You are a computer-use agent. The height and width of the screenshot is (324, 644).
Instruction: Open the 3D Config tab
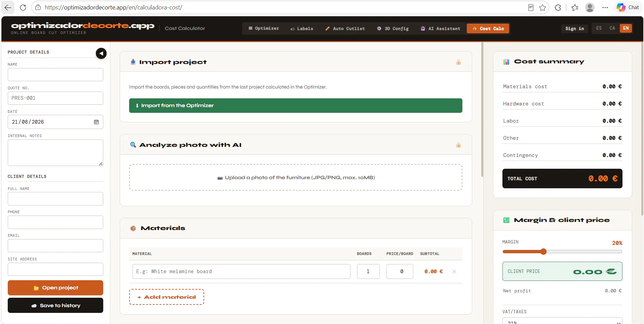tap(392, 29)
